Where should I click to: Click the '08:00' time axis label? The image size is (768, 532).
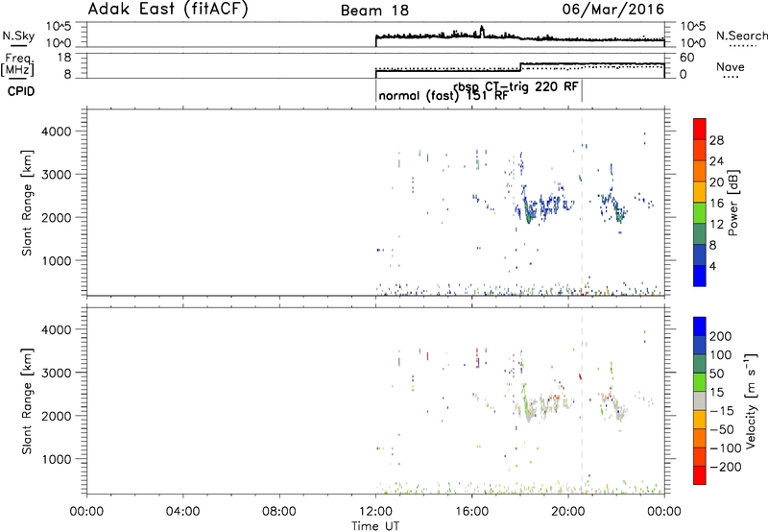[279, 512]
